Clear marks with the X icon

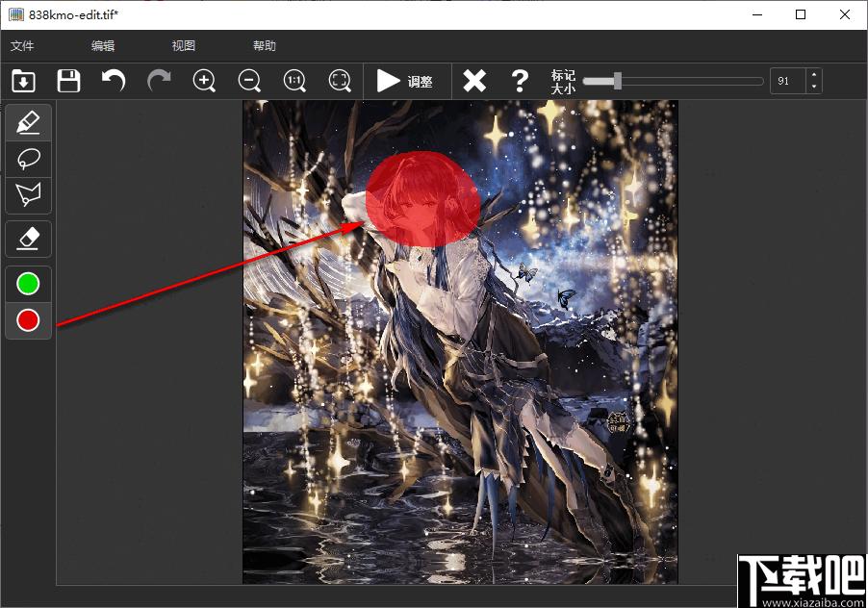[x=474, y=81]
